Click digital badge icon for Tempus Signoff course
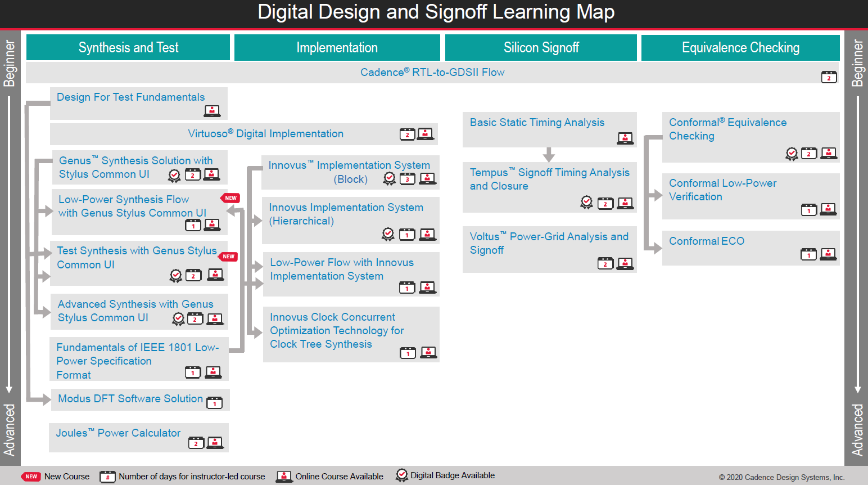This screenshot has height=485, width=868. [586, 203]
